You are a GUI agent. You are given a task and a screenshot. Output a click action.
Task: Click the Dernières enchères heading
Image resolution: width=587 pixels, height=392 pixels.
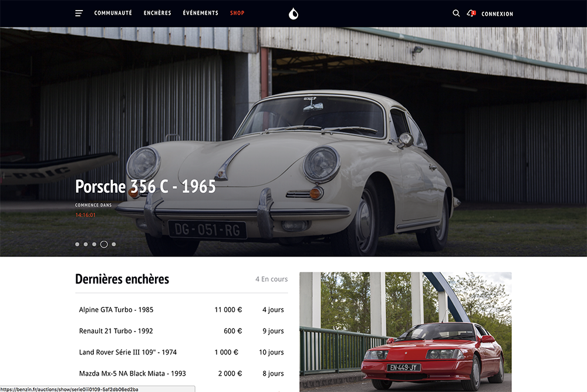(x=122, y=279)
